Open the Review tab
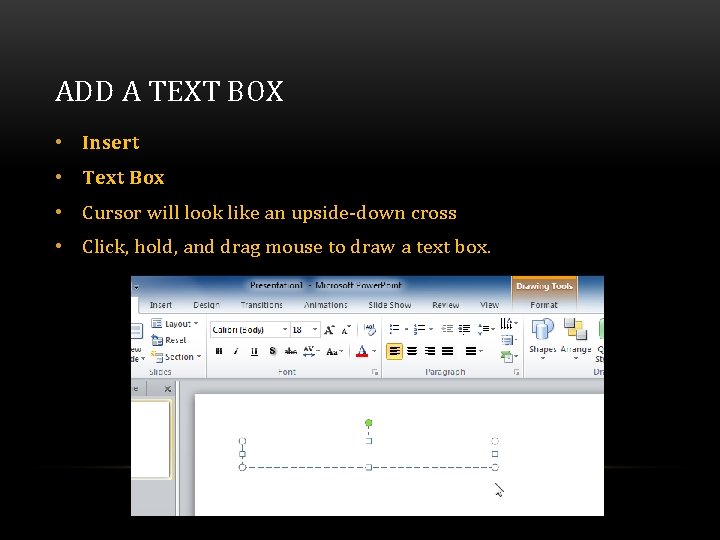 click(445, 305)
